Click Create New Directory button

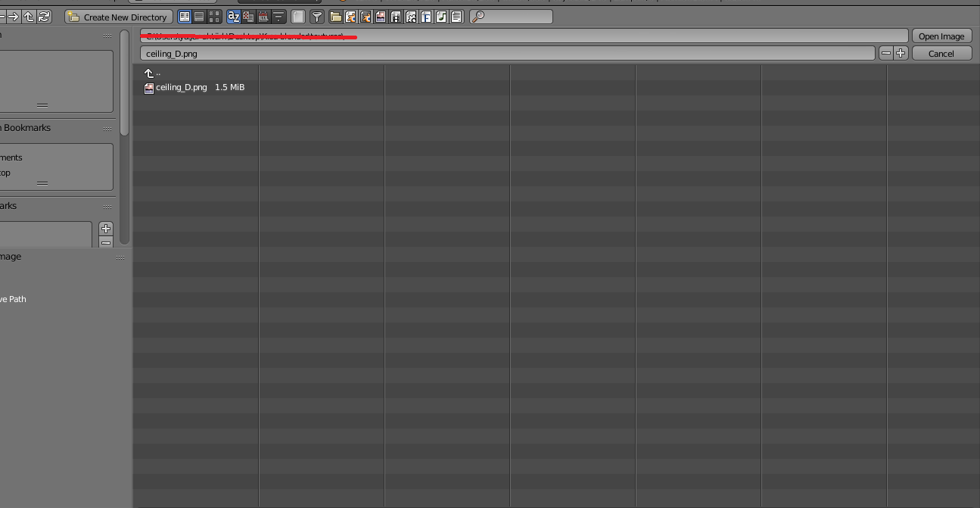pos(119,17)
